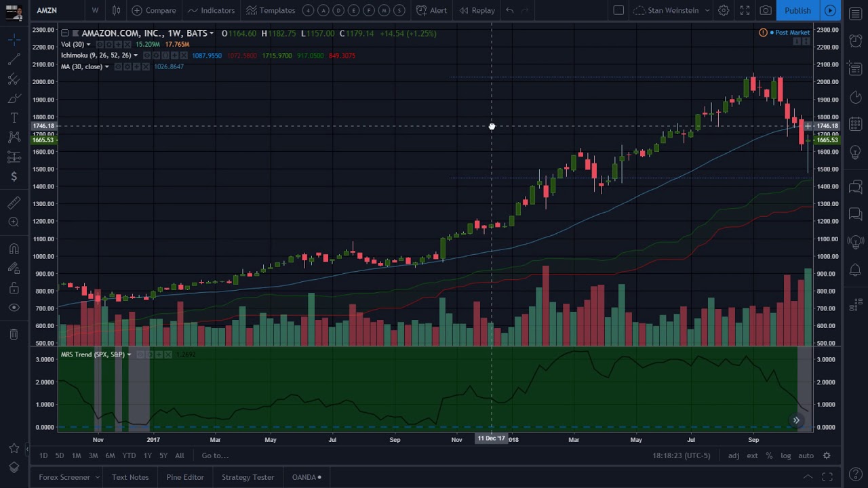Toggle magnet mode for drawings
The image size is (868, 488).
14,249
